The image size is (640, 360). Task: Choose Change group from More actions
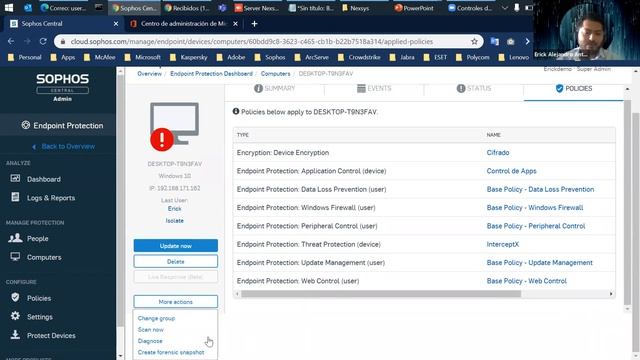tap(156, 318)
